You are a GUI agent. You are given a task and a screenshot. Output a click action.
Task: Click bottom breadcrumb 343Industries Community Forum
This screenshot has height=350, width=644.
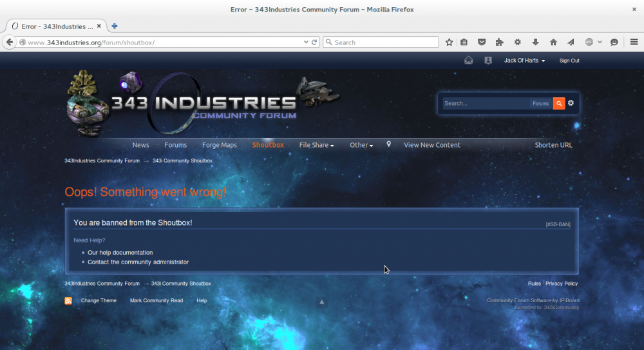[x=102, y=284]
